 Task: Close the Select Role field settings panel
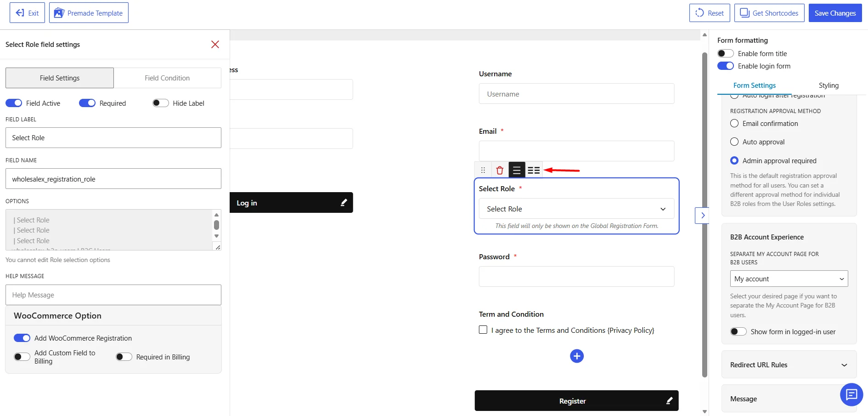pos(215,44)
